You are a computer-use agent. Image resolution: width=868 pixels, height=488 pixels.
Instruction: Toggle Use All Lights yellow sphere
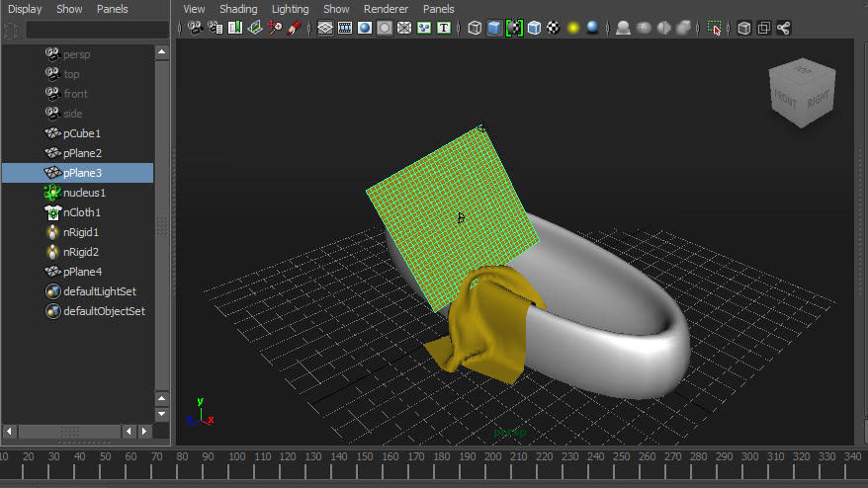pyautogui.click(x=572, y=28)
